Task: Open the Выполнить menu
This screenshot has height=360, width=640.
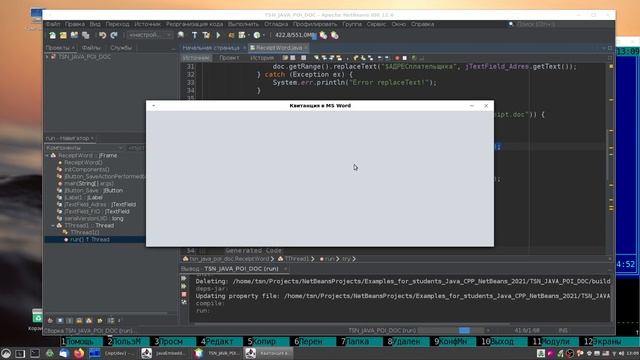Action: (243, 24)
